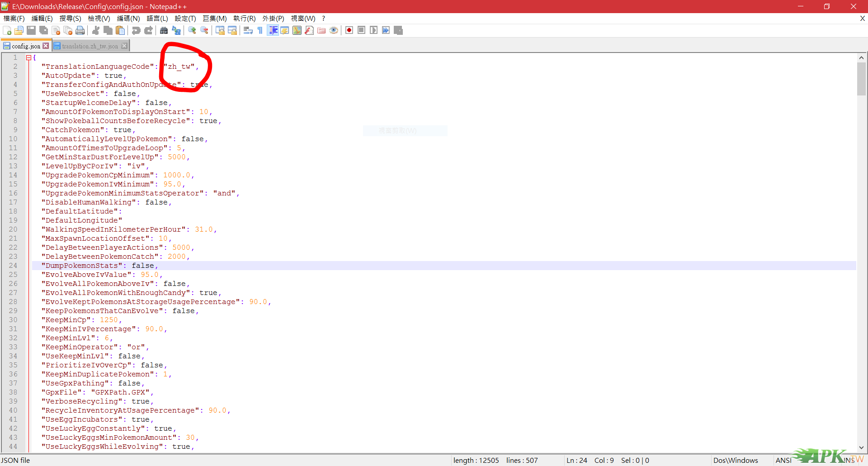Screen dimensions: 868x466
Task: Open the 巨集(M) menu
Action: tap(214, 19)
